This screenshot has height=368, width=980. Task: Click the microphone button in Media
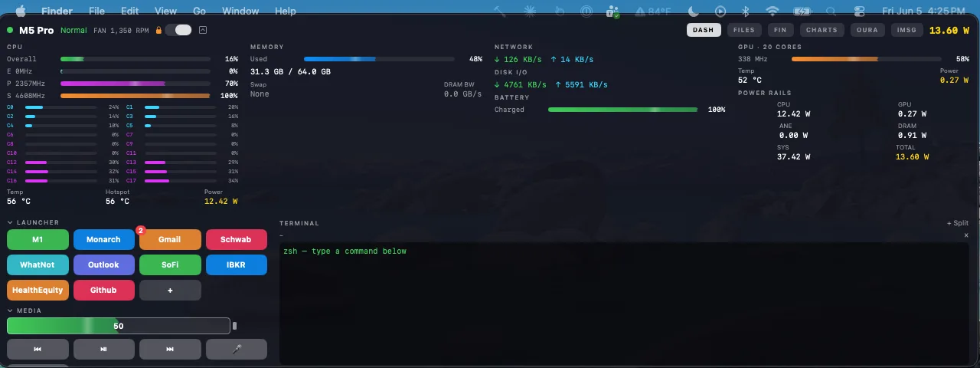point(237,349)
